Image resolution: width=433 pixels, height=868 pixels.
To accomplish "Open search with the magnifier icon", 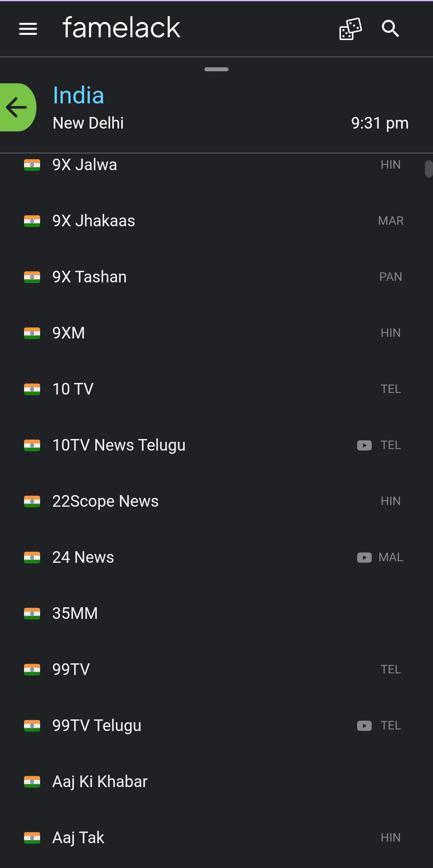I will (390, 29).
